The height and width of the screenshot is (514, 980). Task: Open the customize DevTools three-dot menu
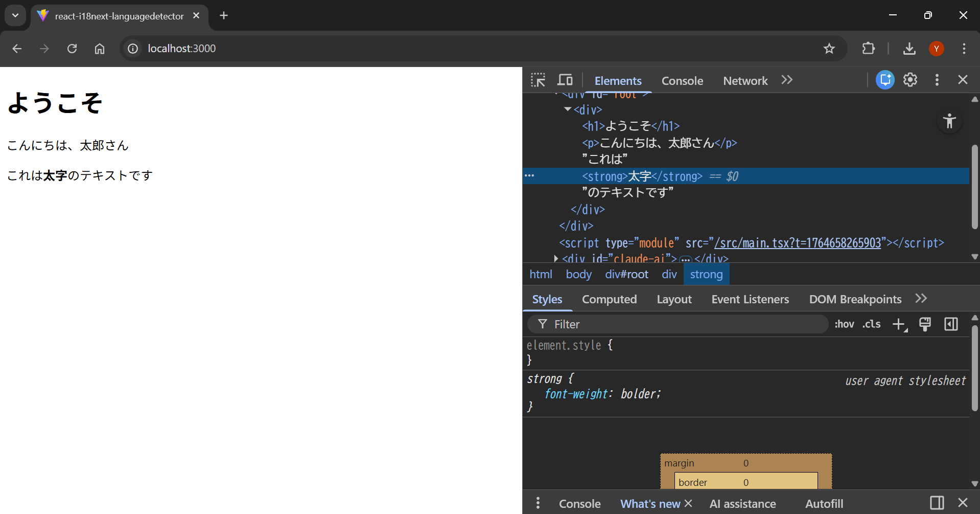click(937, 80)
